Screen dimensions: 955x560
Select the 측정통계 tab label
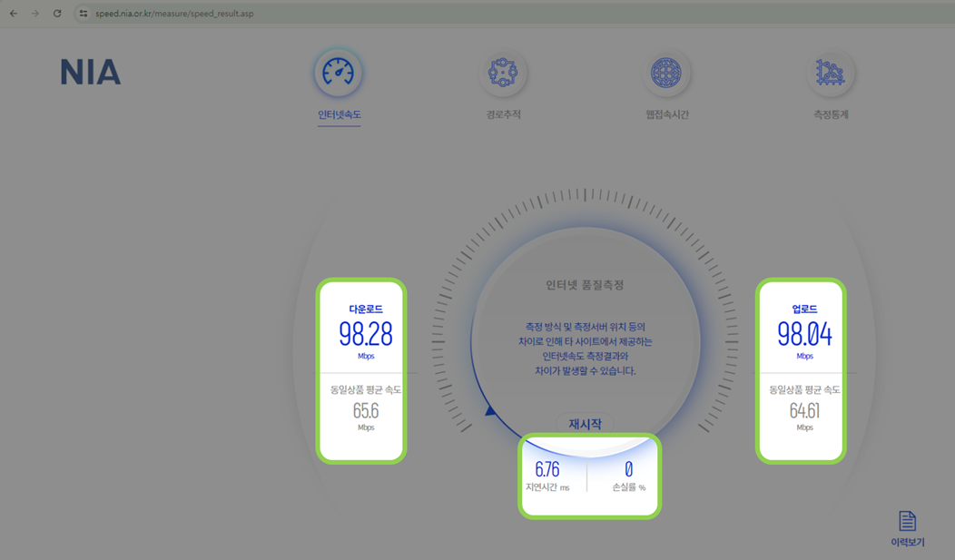pyautogui.click(x=831, y=114)
